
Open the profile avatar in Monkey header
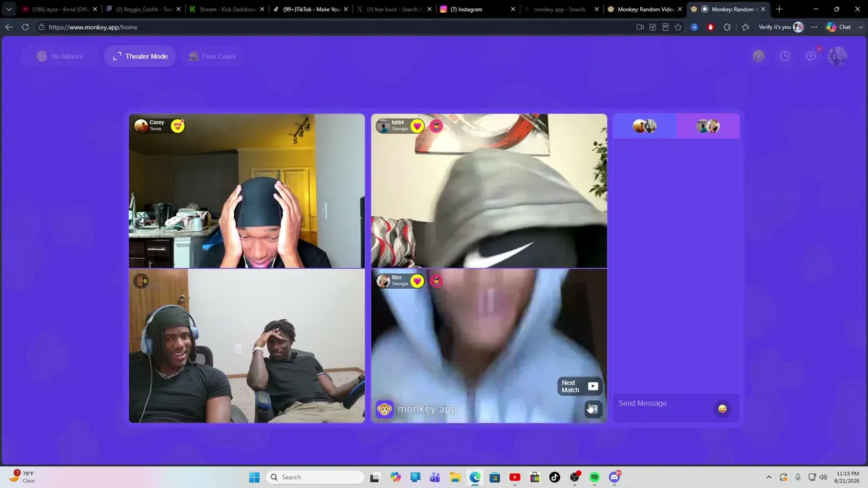coord(837,56)
